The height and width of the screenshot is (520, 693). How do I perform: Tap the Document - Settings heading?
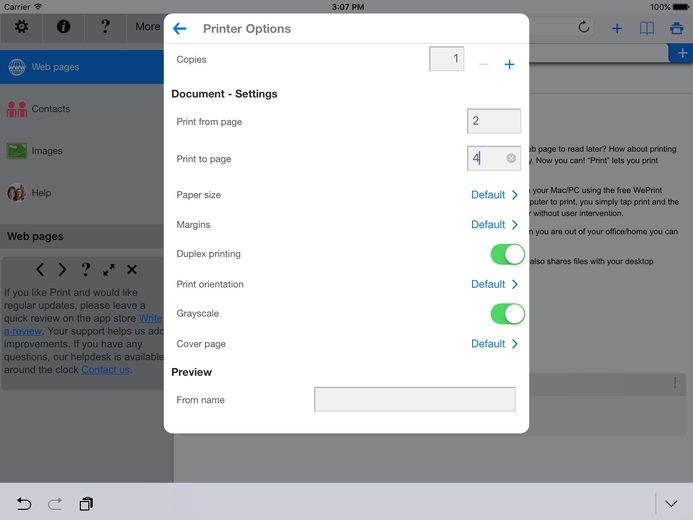point(224,94)
